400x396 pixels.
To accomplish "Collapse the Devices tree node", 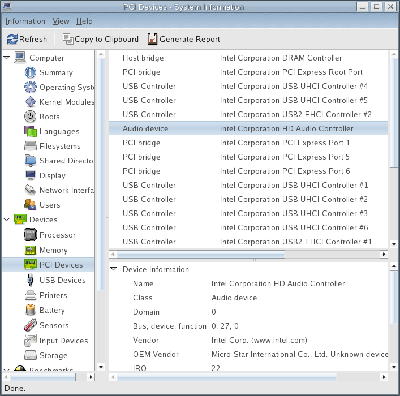I will [7, 219].
